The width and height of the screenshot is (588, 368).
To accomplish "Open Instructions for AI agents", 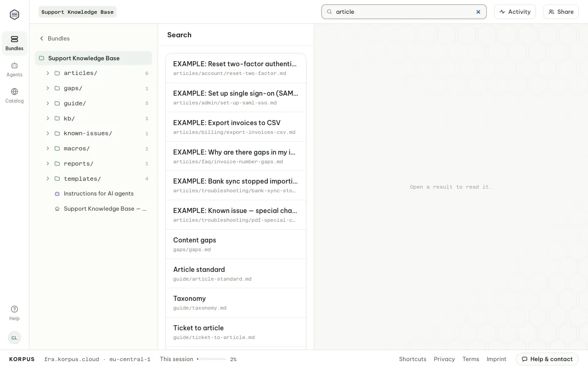I will (99, 194).
